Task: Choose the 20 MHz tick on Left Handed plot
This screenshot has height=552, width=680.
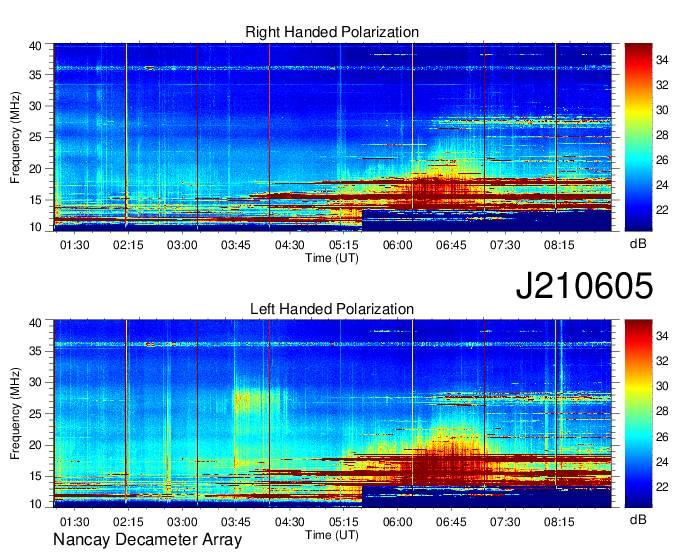Action: [x=36, y=445]
